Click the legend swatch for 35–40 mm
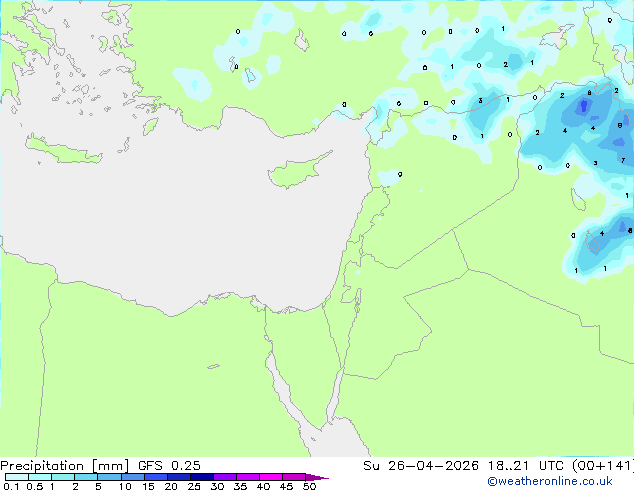Viewport: 634px width, 490px height. tap(247, 477)
